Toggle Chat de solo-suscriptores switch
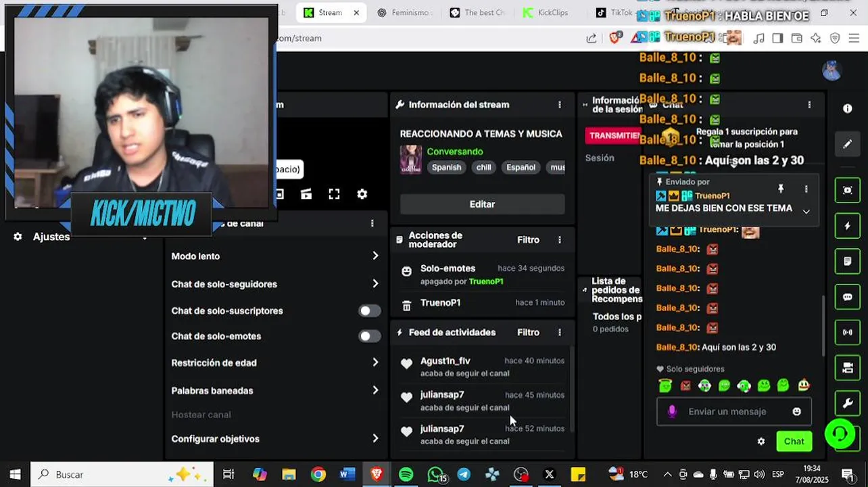 [x=369, y=311]
